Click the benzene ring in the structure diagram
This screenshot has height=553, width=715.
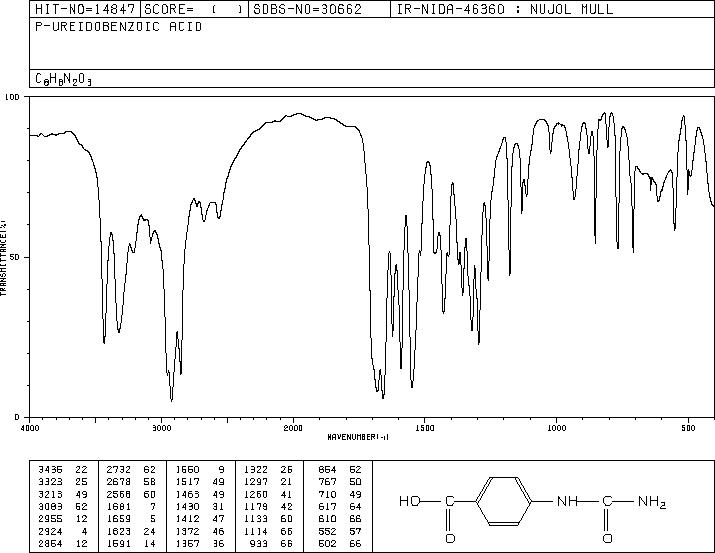[x=504, y=501]
